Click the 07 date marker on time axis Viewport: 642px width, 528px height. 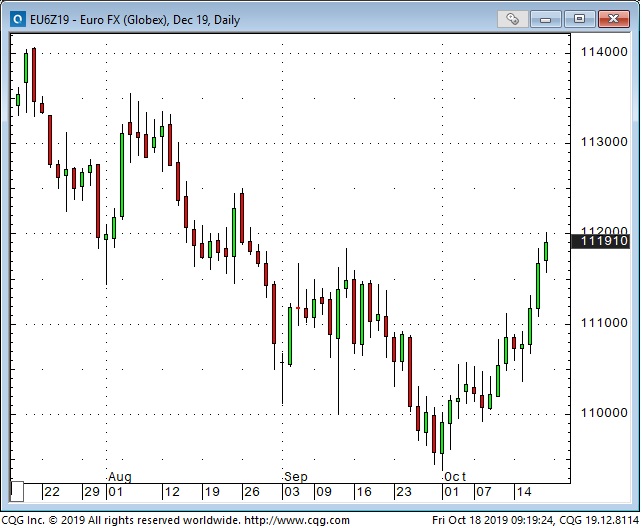click(x=483, y=492)
